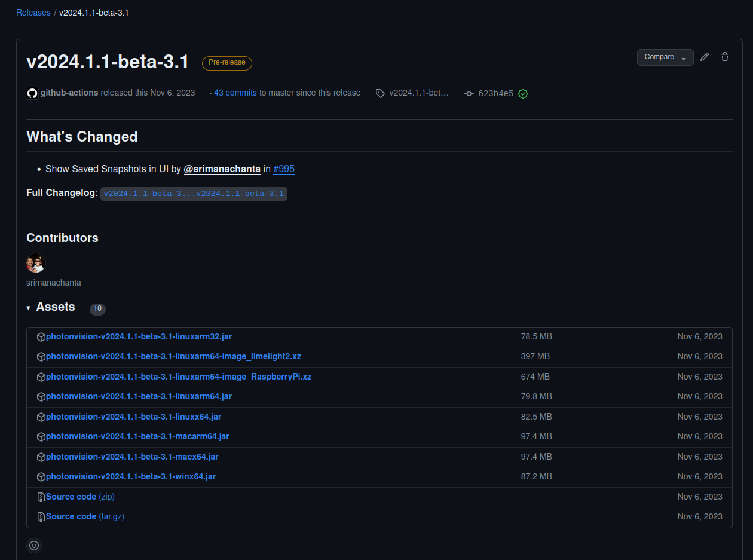This screenshot has width=753, height=560.
Task: Click the 674 MB size text
Action: click(x=535, y=377)
